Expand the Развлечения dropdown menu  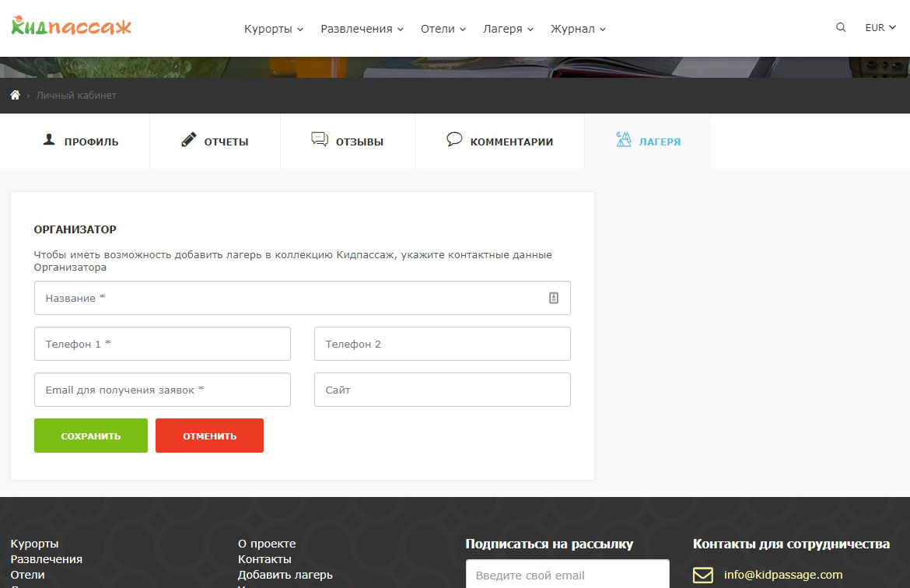point(362,29)
